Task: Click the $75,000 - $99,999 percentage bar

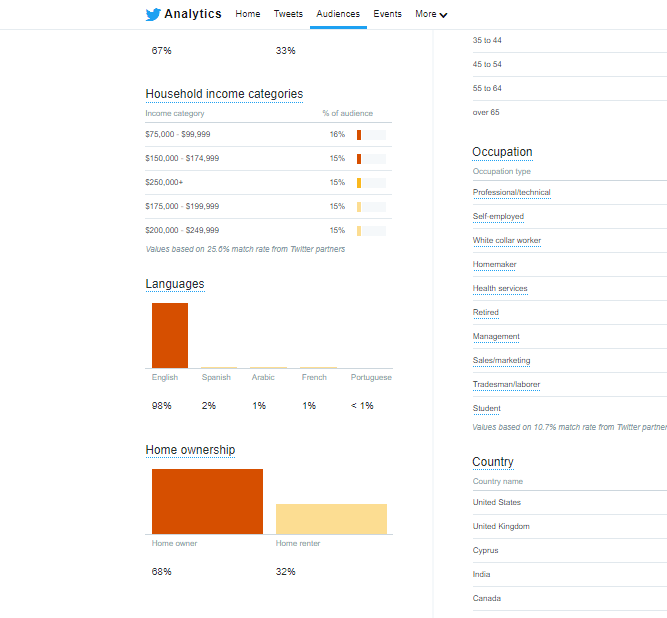Action: (x=371, y=134)
